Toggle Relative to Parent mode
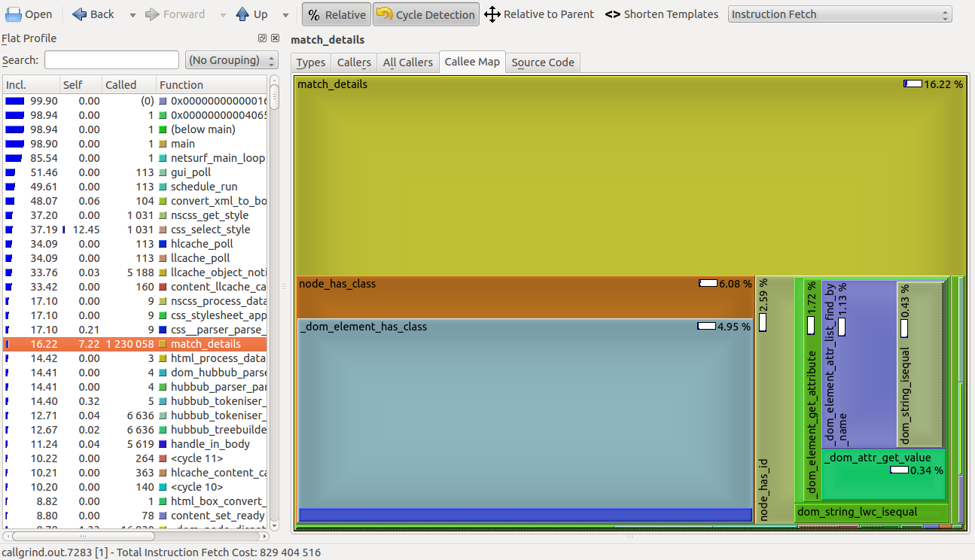Image resolution: width=975 pixels, height=560 pixels. click(539, 14)
